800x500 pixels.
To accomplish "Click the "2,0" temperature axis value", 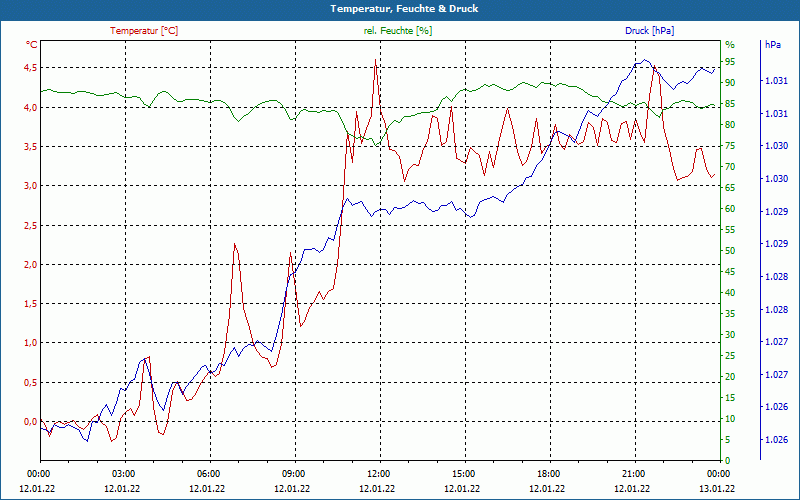I will pyautogui.click(x=31, y=264).
